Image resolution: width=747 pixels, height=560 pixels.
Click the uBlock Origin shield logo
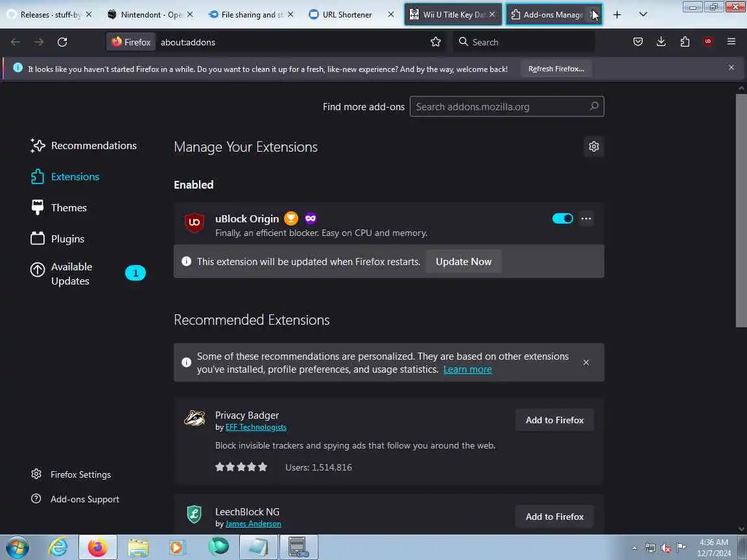[x=195, y=222]
